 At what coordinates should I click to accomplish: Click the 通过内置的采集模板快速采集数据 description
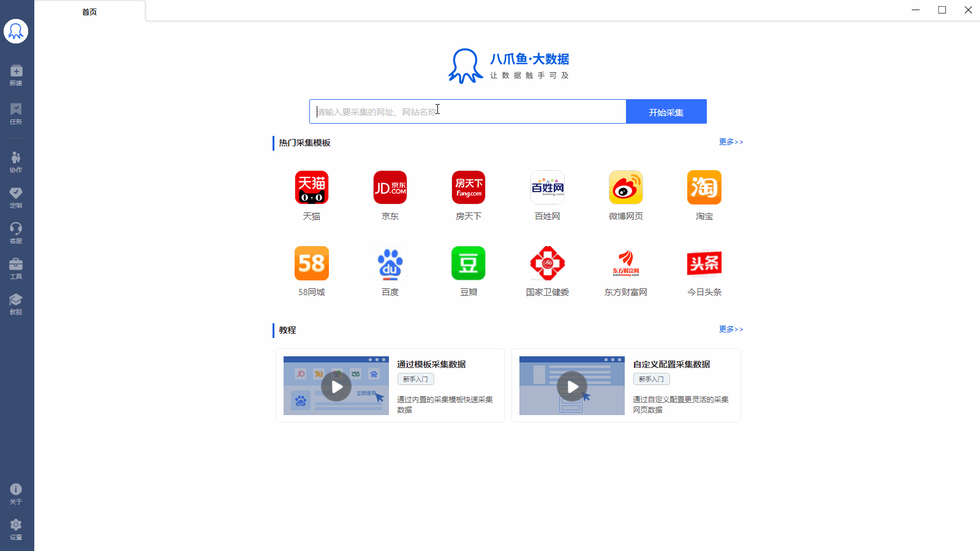(445, 405)
